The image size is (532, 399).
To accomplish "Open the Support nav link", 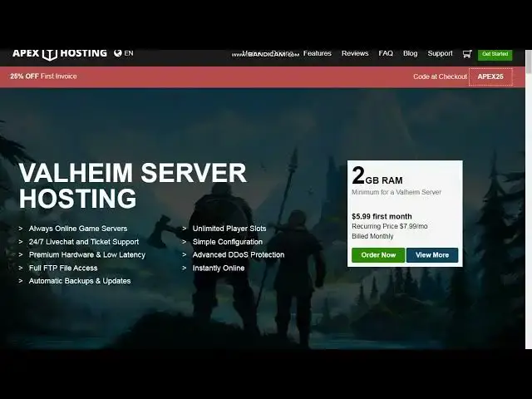I will [440, 53].
